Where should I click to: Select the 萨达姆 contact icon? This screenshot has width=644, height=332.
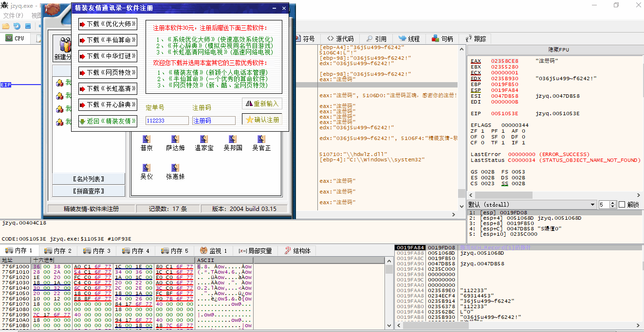click(x=175, y=143)
